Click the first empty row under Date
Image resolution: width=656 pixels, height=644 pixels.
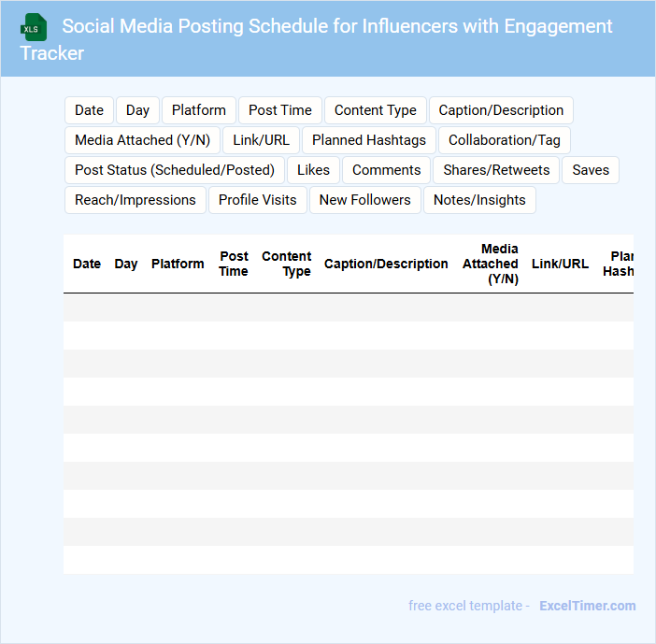[x=87, y=308]
